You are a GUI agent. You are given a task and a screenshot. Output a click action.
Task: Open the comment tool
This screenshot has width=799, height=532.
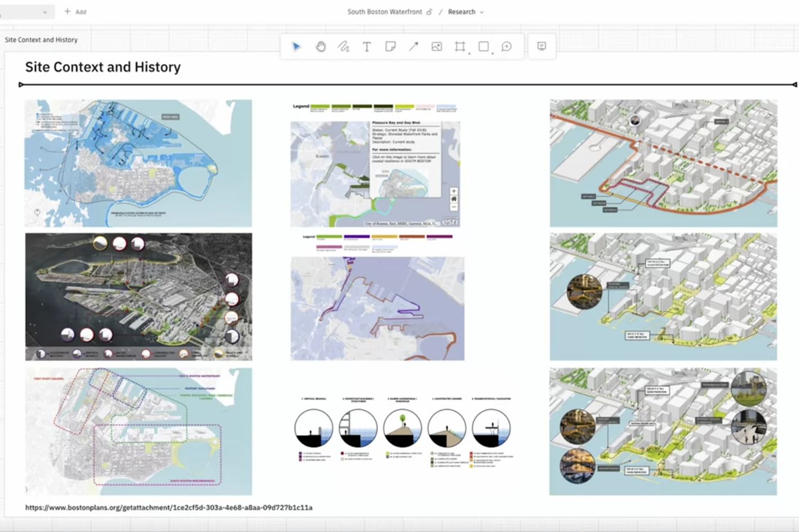click(x=505, y=46)
